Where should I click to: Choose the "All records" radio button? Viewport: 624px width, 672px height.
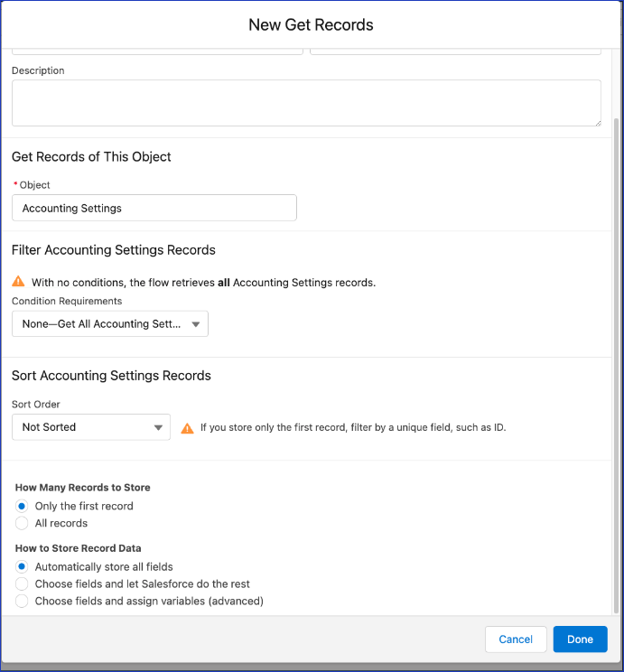click(x=22, y=523)
